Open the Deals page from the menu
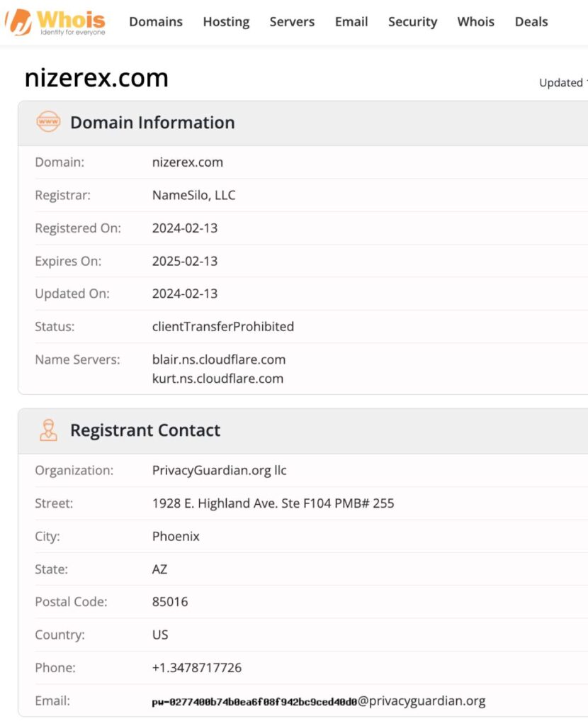This screenshot has height=726, width=588. point(531,22)
